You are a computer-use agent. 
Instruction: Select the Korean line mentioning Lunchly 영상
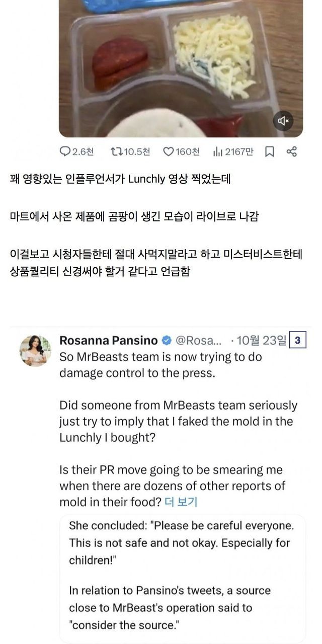(x=120, y=179)
